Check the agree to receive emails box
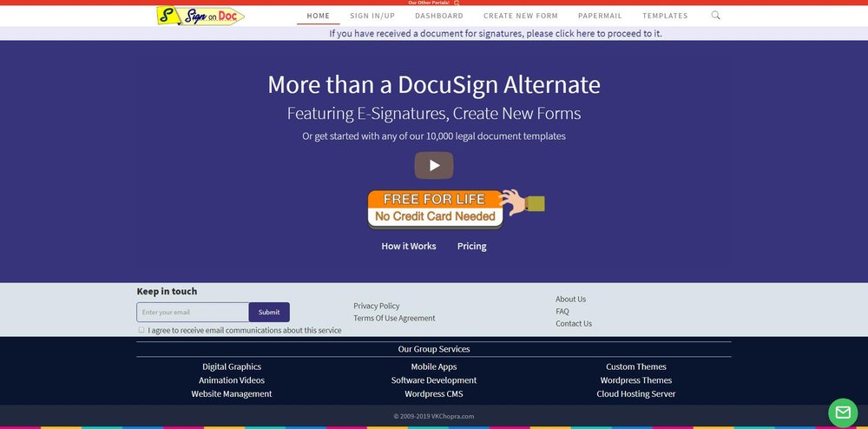The width and height of the screenshot is (868, 429). pos(141,330)
